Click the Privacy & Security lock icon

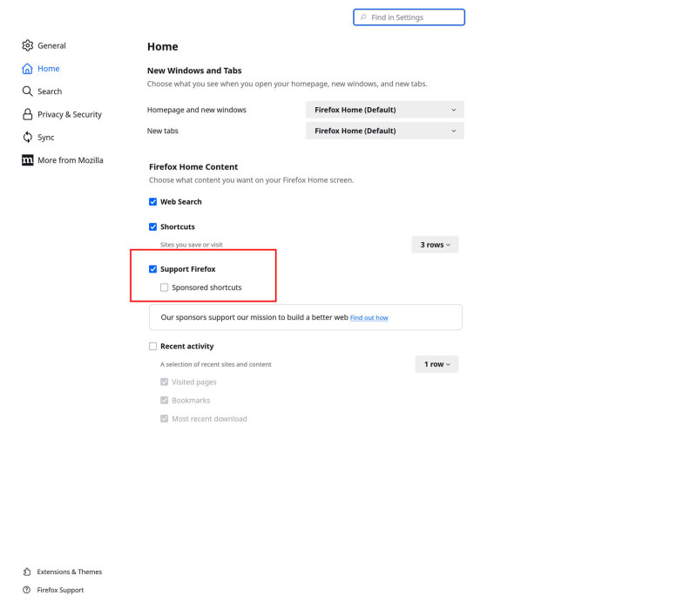28,114
